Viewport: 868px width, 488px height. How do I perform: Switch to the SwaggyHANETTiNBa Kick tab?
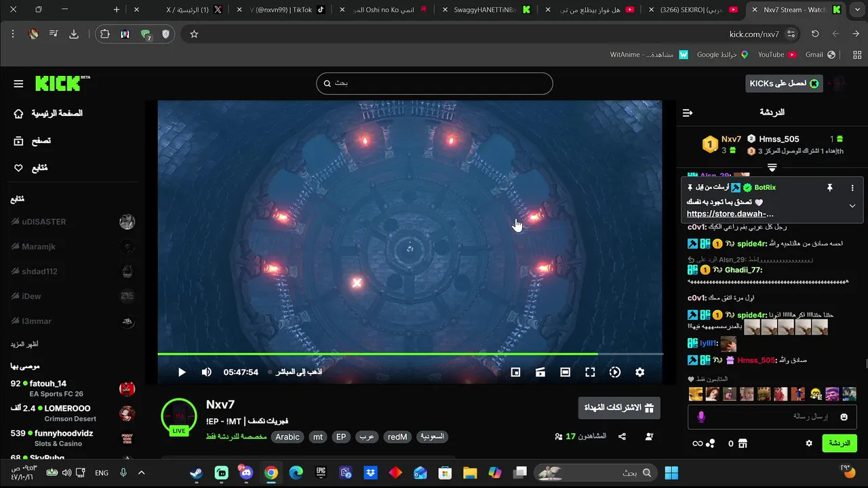pos(488,9)
